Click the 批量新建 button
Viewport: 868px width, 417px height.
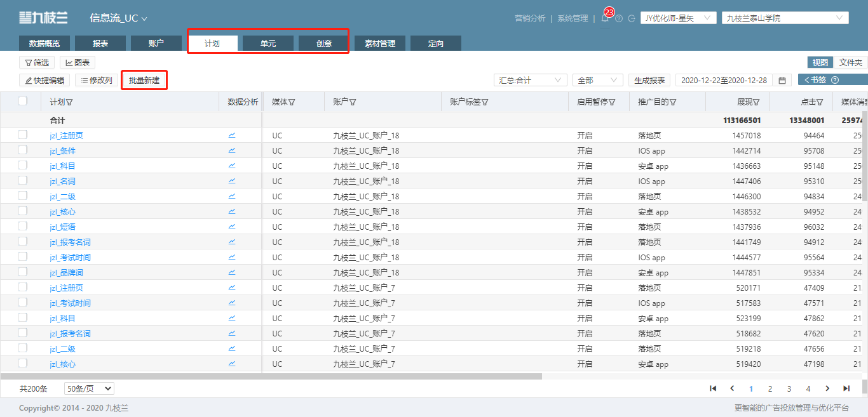coord(144,81)
